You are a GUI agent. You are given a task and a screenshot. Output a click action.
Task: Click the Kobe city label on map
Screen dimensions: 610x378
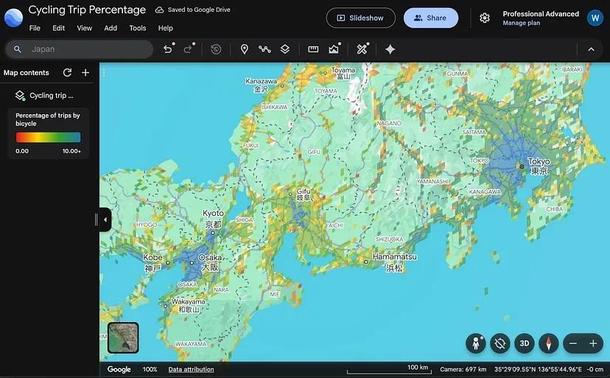pyautogui.click(x=153, y=262)
